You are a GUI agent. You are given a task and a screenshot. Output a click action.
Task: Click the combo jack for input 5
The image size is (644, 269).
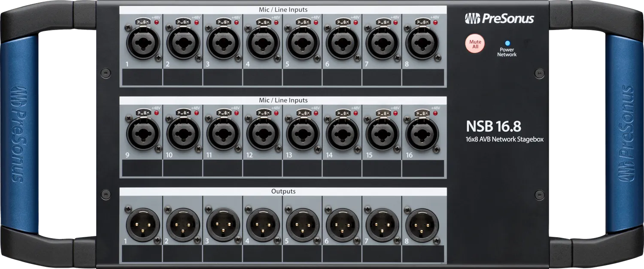tap(303, 42)
